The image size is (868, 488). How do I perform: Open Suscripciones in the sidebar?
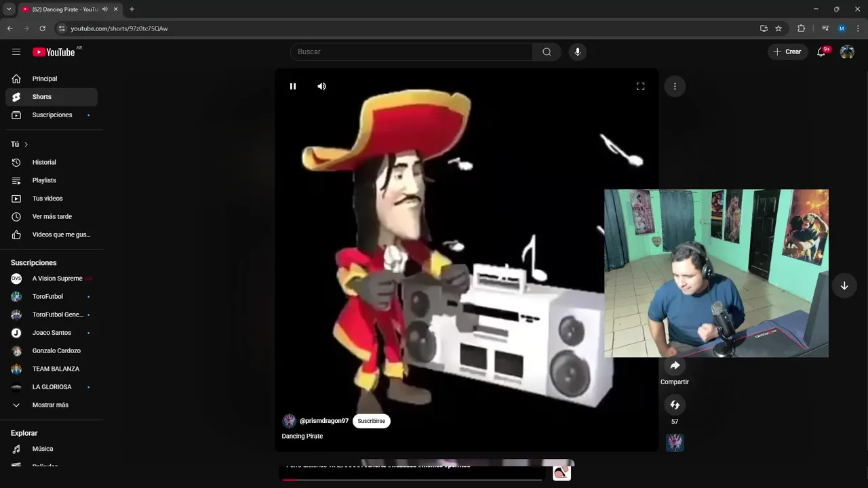(x=52, y=115)
